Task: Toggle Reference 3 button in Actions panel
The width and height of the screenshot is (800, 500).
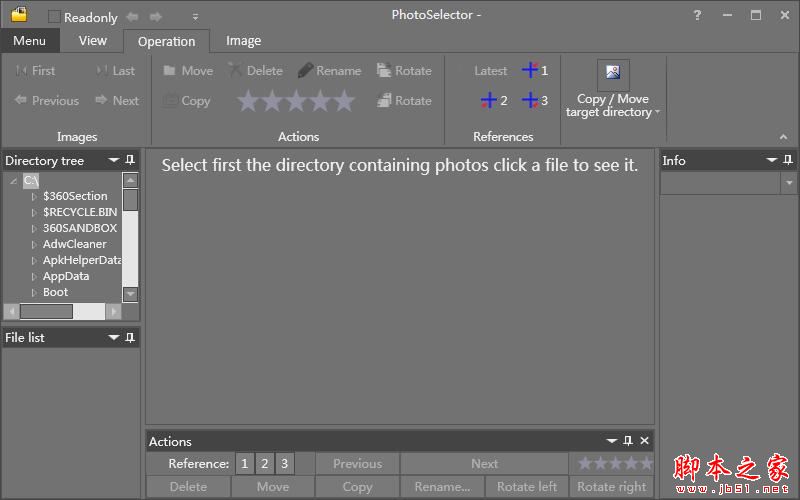Action: (285, 464)
